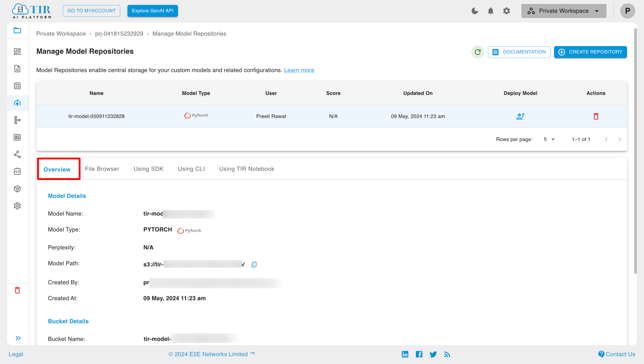Go to next table page
The width and height of the screenshot is (644, 364).
tap(619, 139)
